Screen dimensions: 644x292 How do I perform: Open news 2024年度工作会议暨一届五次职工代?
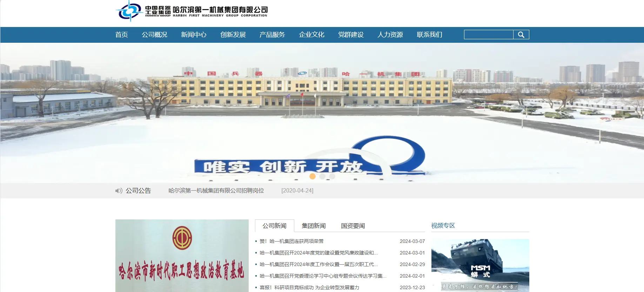pyautogui.click(x=318, y=264)
